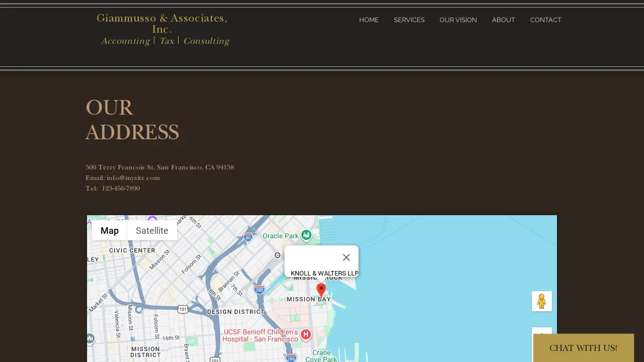
Task: Click the Crane Cove Park label
Action: [x=321, y=356]
